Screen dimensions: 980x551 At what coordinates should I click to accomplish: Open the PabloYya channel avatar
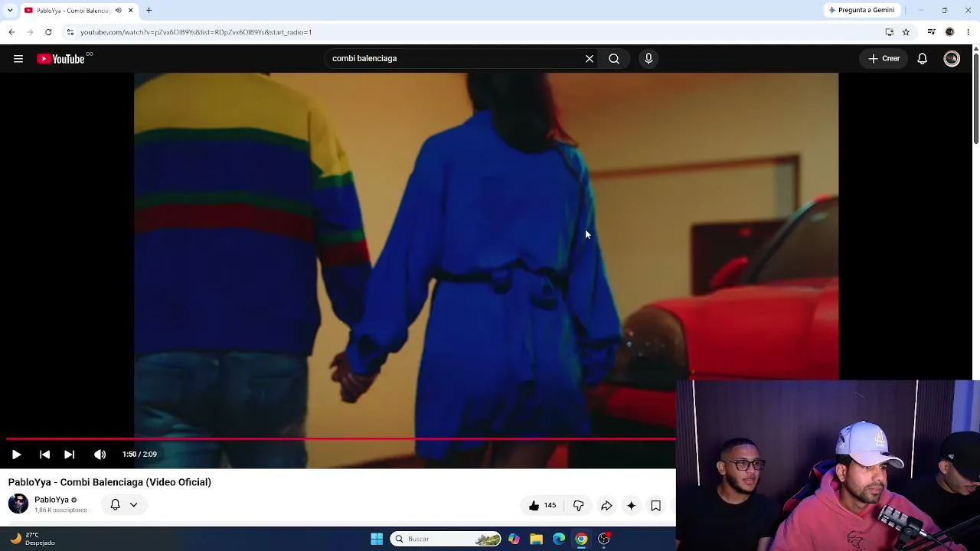[18, 504]
